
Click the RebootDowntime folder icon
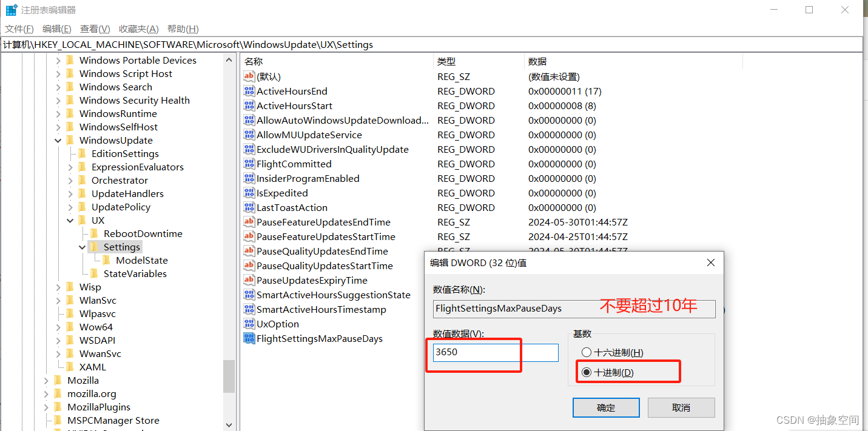94,233
